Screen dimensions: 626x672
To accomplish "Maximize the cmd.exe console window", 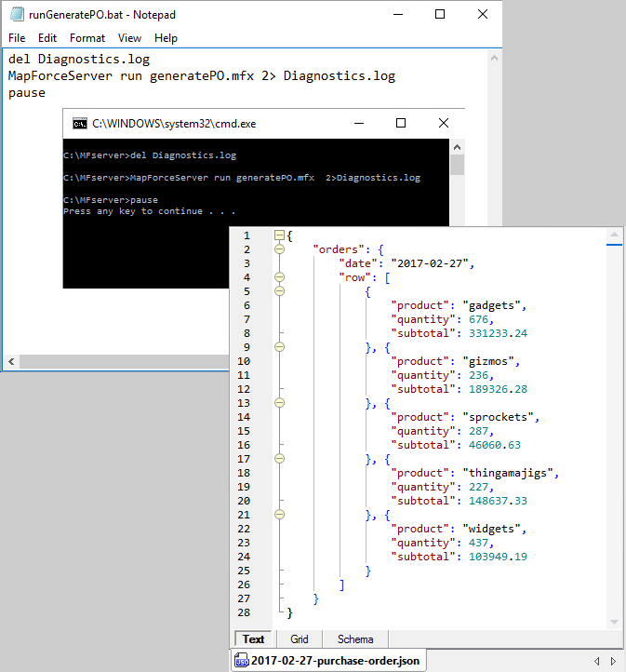I will pyautogui.click(x=401, y=123).
